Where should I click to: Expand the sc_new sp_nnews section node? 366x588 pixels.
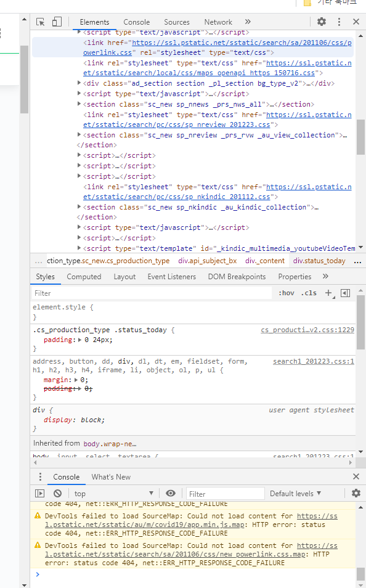(x=79, y=104)
